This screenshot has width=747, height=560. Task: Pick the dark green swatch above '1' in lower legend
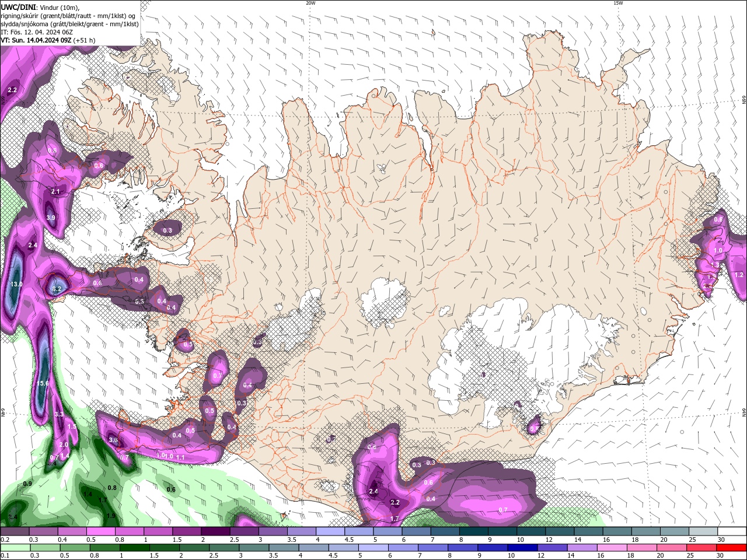coord(134,548)
